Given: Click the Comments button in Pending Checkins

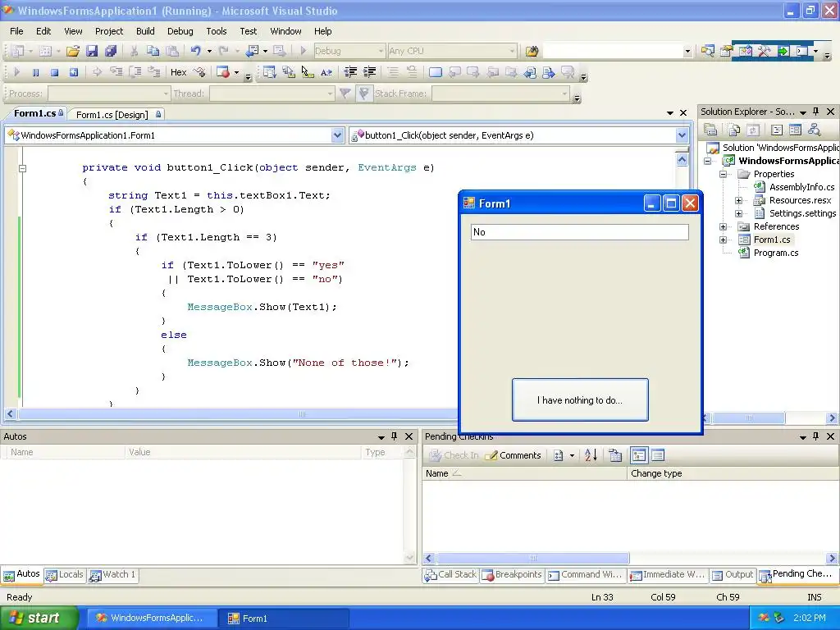Looking at the screenshot, I should pos(514,455).
